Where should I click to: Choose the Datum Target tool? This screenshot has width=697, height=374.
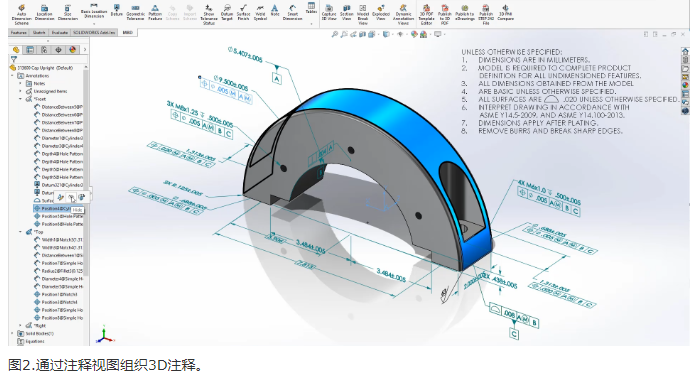[227, 13]
